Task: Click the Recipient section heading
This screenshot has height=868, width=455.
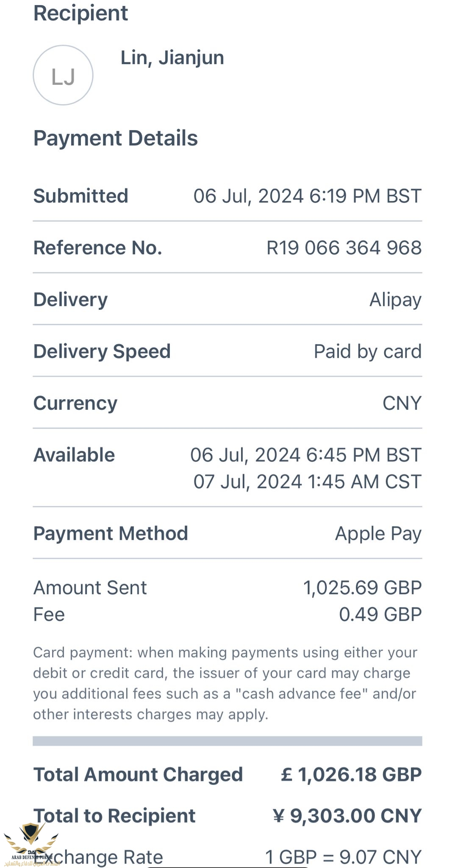Action: 80,13
